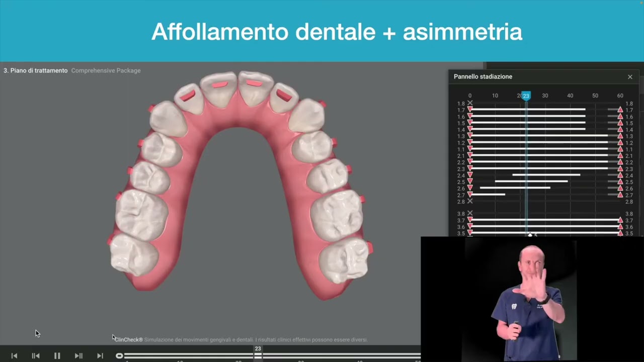Click tooth 2.2 start triangle marker
The height and width of the screenshot is (362, 644).
[470, 161]
